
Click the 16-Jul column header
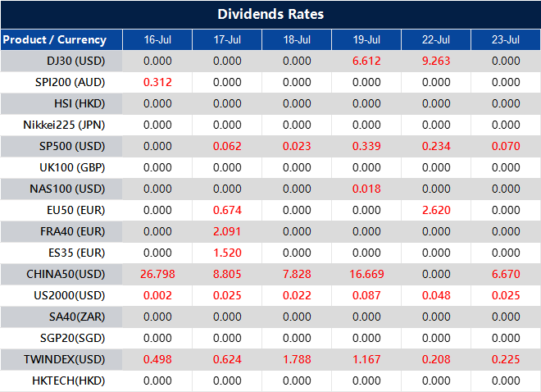point(157,39)
